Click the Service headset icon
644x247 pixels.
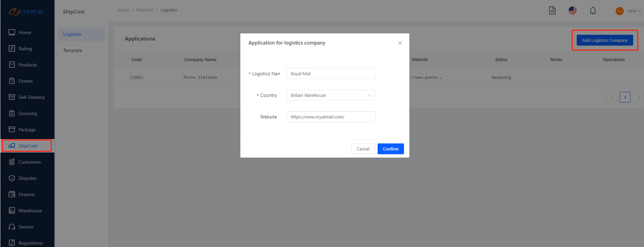12,227
